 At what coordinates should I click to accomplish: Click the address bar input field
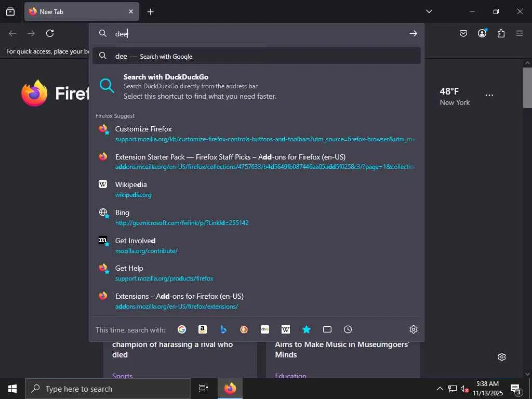click(x=258, y=33)
